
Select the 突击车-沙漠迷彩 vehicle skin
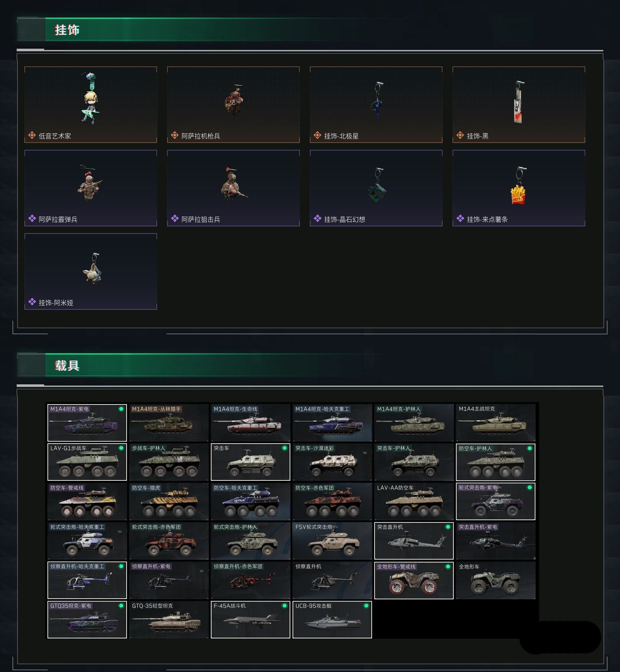click(332, 462)
